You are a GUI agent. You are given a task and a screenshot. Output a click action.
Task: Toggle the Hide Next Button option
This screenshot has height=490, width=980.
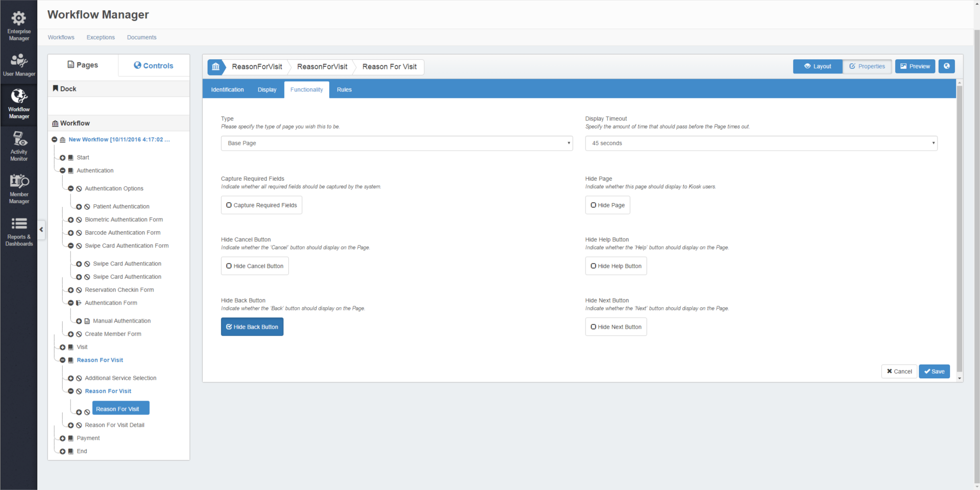(x=616, y=327)
